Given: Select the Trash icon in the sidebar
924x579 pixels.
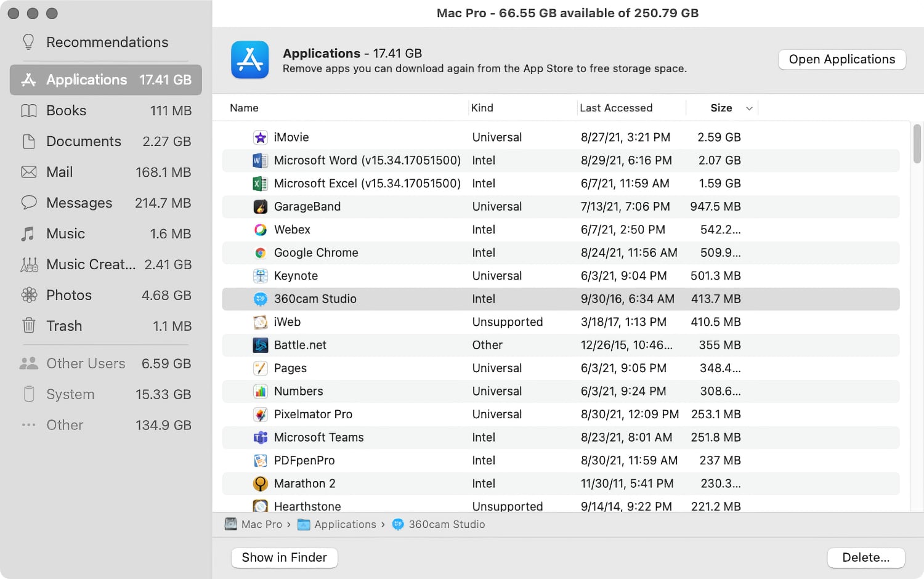Looking at the screenshot, I should 28,326.
